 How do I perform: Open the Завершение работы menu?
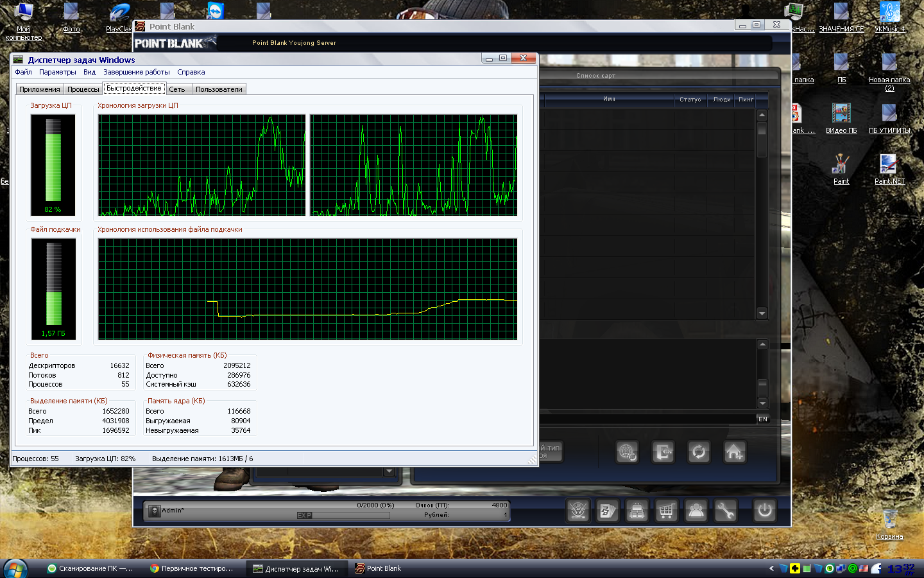[x=137, y=72]
